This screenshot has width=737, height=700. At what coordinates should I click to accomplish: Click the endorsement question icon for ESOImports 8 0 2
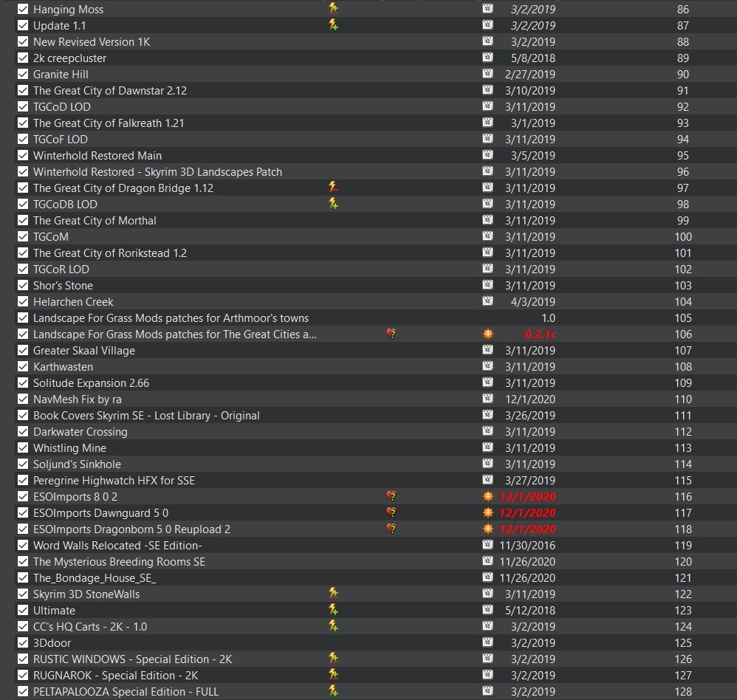(393, 496)
